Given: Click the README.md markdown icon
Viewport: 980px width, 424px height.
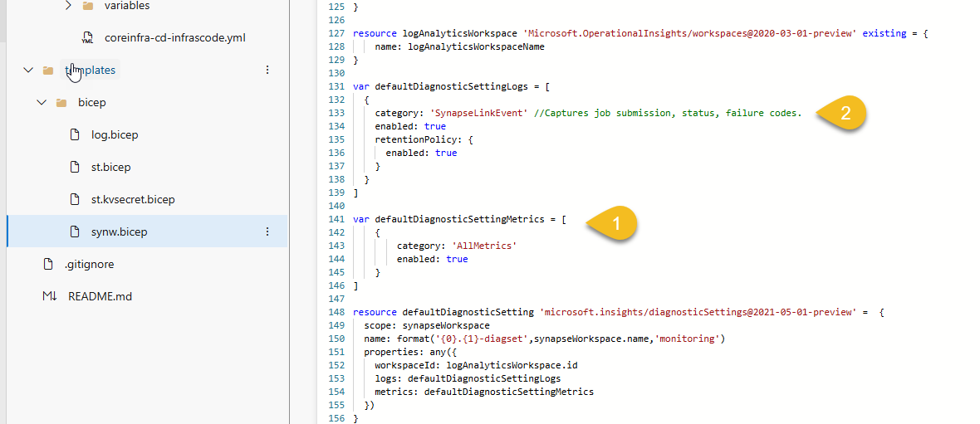Looking at the screenshot, I should (x=49, y=296).
